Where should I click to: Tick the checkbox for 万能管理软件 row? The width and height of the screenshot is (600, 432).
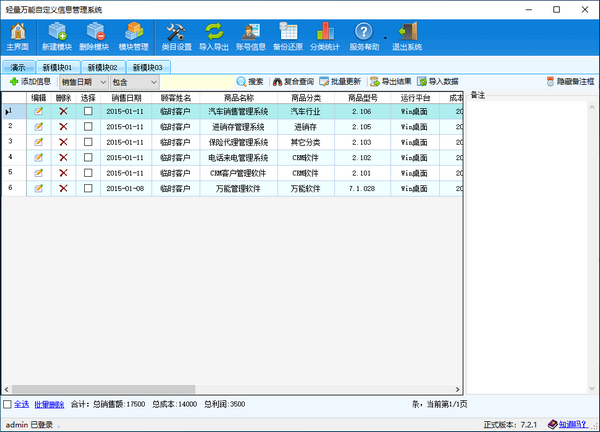pos(88,187)
